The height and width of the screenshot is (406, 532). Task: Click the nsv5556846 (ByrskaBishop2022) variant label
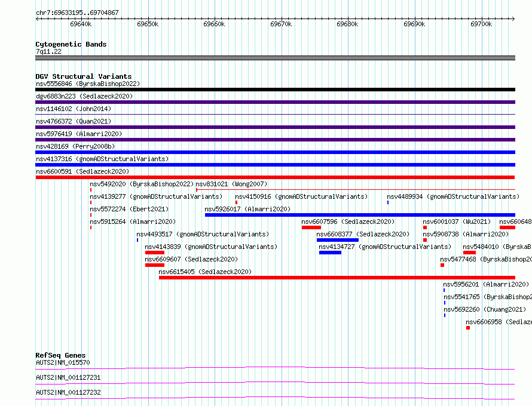pos(88,84)
